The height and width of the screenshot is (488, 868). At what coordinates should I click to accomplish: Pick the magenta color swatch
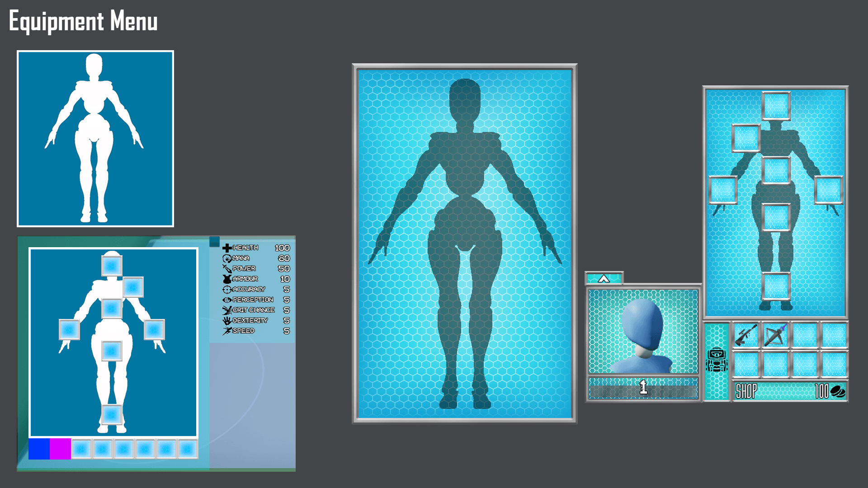(60, 449)
